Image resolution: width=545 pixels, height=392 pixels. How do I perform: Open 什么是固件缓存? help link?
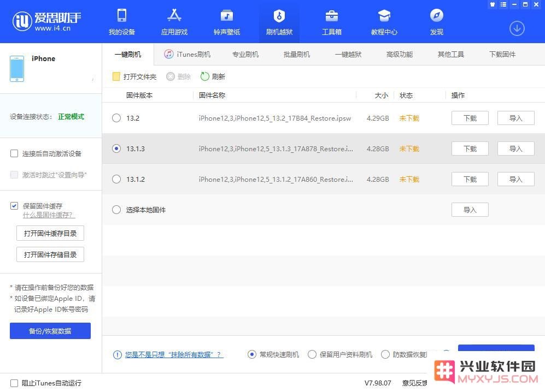49,215
